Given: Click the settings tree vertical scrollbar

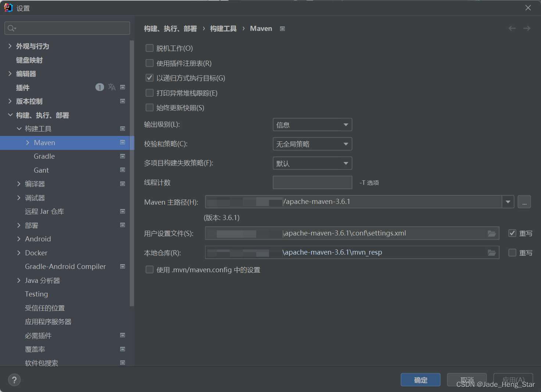Looking at the screenshot, I should tap(132, 173).
